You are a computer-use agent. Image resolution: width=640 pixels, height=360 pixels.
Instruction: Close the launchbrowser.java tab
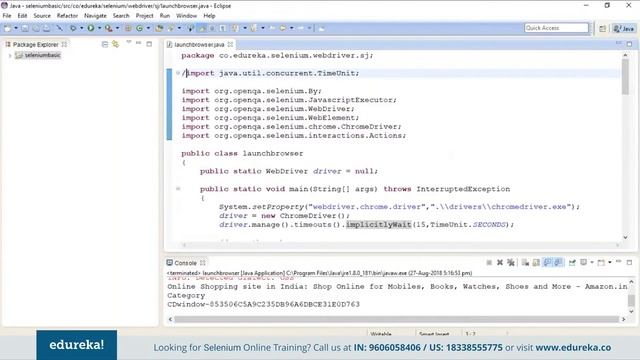(230, 44)
